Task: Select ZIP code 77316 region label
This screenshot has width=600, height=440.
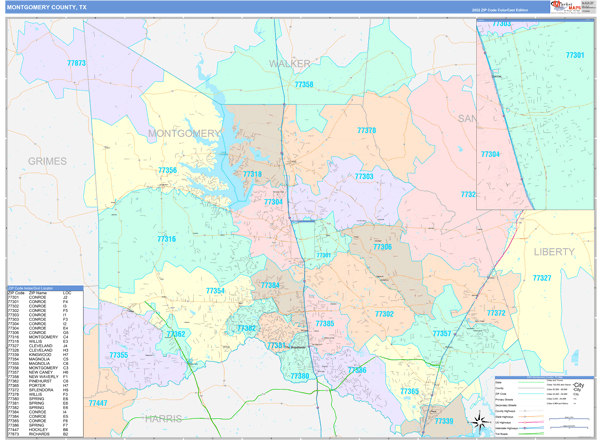Action: (165, 239)
